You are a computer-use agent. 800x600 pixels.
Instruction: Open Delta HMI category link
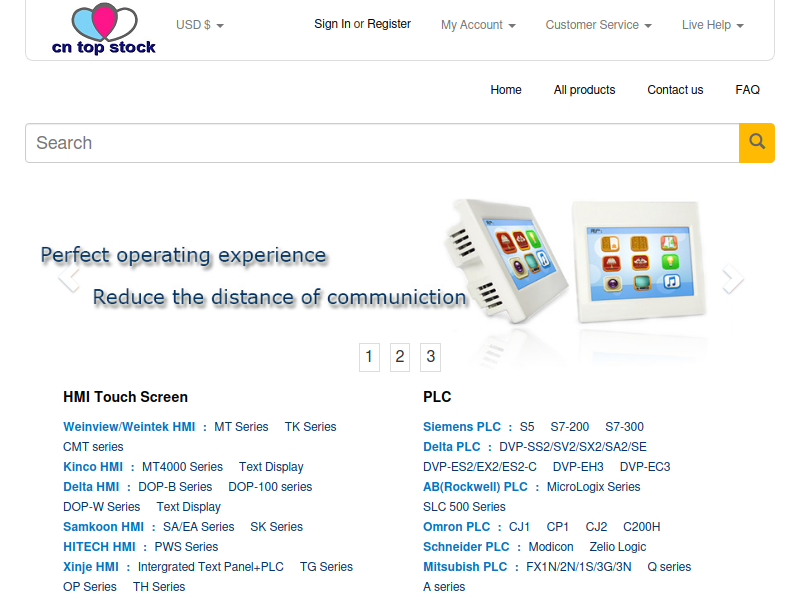91,487
